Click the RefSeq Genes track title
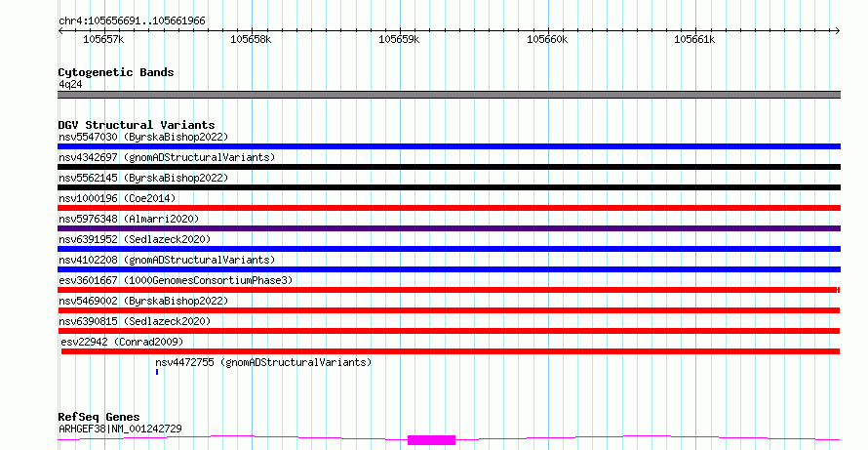The image size is (868, 450). coord(99,417)
